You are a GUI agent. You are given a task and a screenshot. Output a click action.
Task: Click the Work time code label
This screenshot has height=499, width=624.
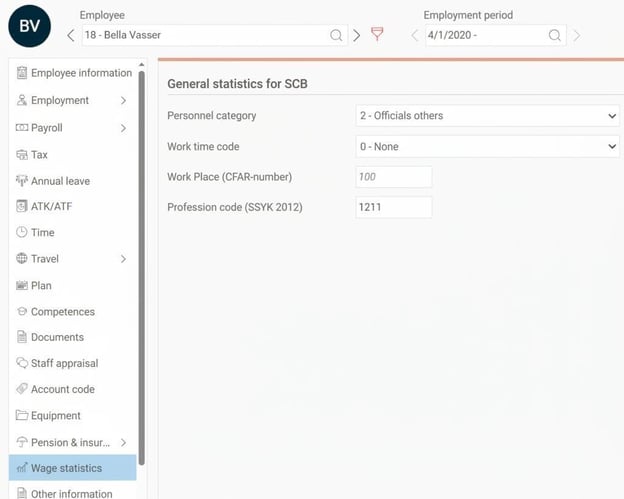tap(203, 146)
